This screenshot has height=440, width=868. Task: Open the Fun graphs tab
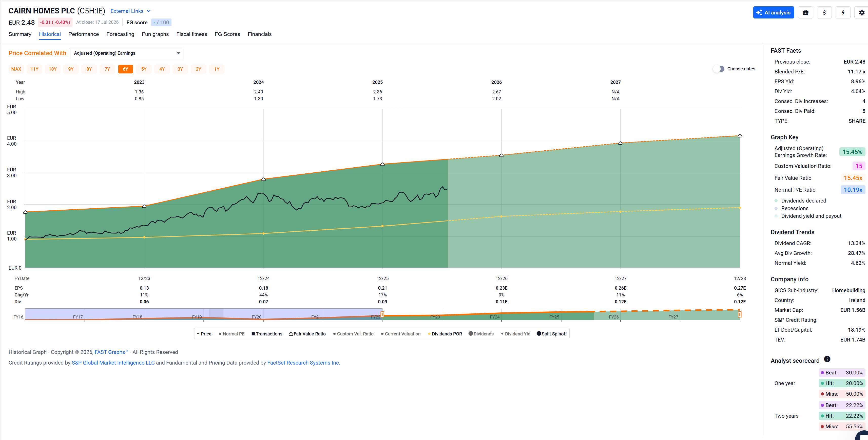click(155, 34)
